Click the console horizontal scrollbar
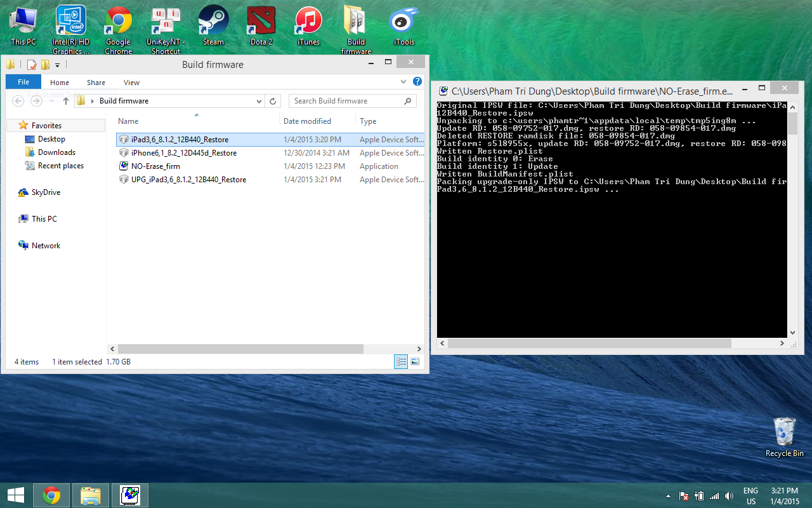 (589, 343)
